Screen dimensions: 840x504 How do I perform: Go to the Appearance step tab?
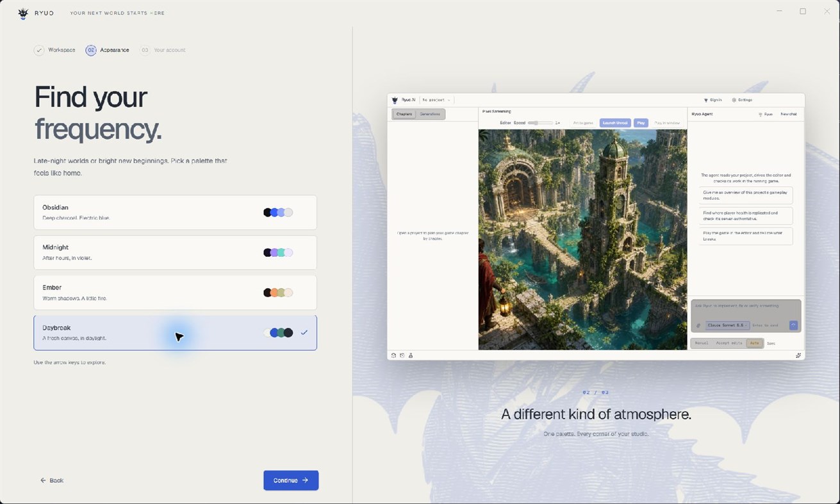[x=108, y=50]
